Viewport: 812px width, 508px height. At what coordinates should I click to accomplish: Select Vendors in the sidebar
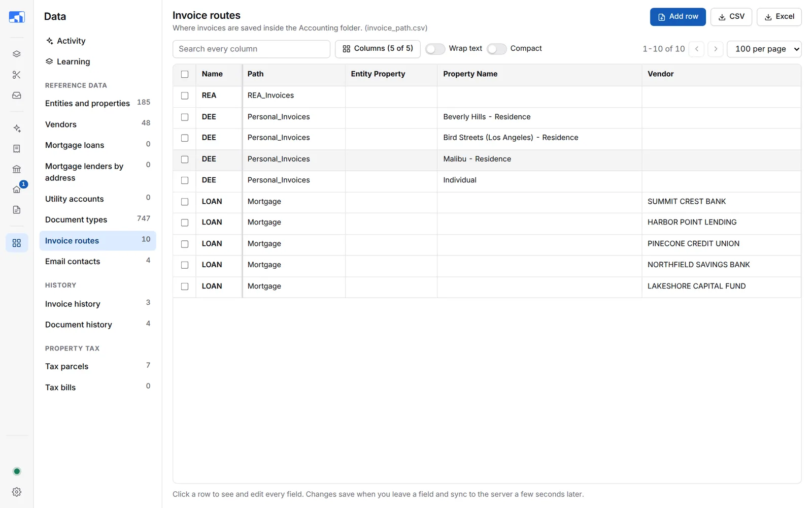[97, 124]
